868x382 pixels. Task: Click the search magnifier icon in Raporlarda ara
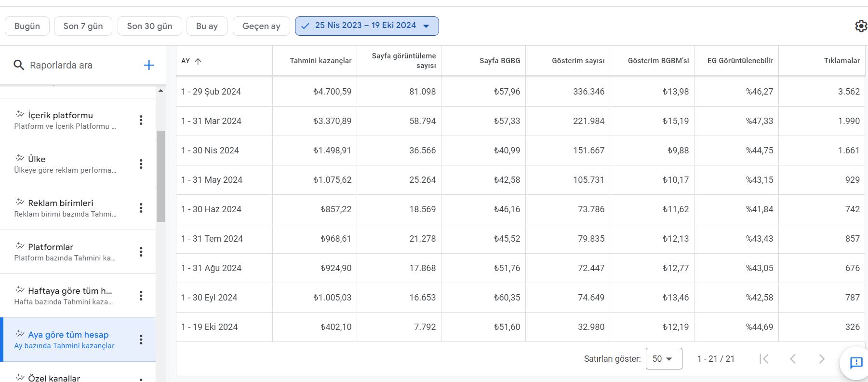click(x=19, y=65)
